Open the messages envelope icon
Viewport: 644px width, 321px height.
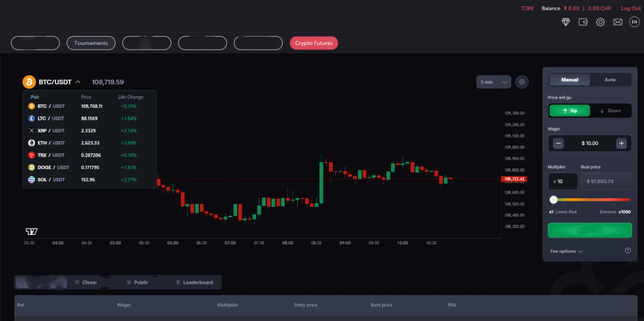pos(617,22)
